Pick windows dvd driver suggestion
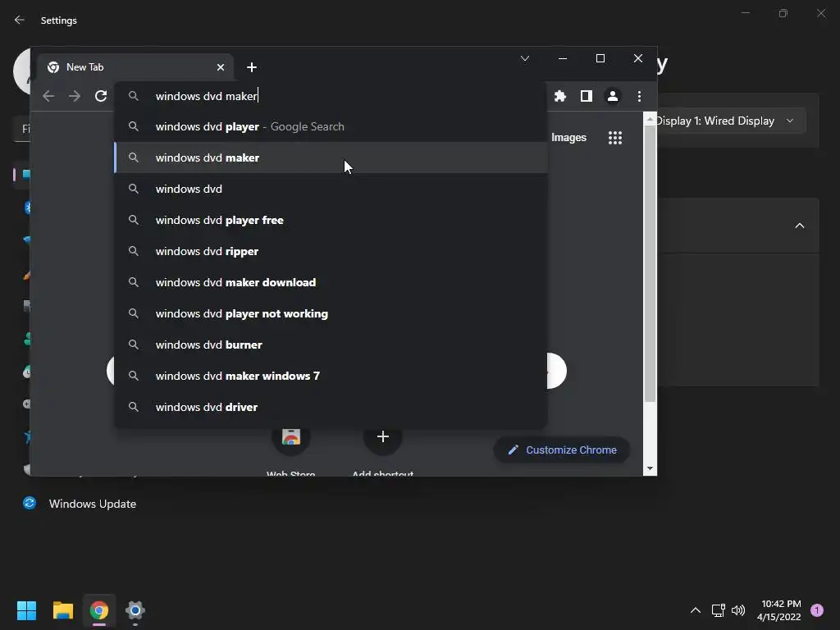Viewport: 840px width, 630px height. coord(331,407)
